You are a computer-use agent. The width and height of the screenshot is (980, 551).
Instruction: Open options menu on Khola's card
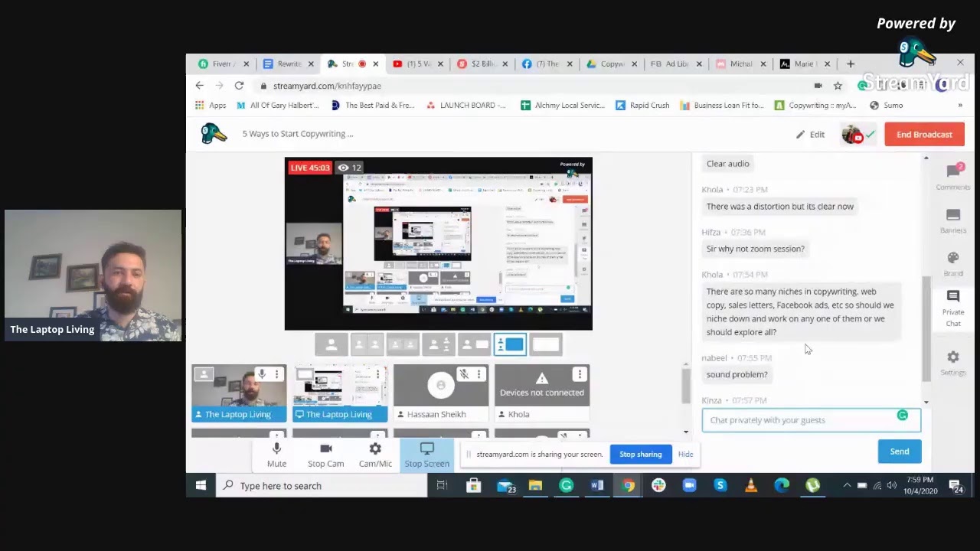point(580,374)
